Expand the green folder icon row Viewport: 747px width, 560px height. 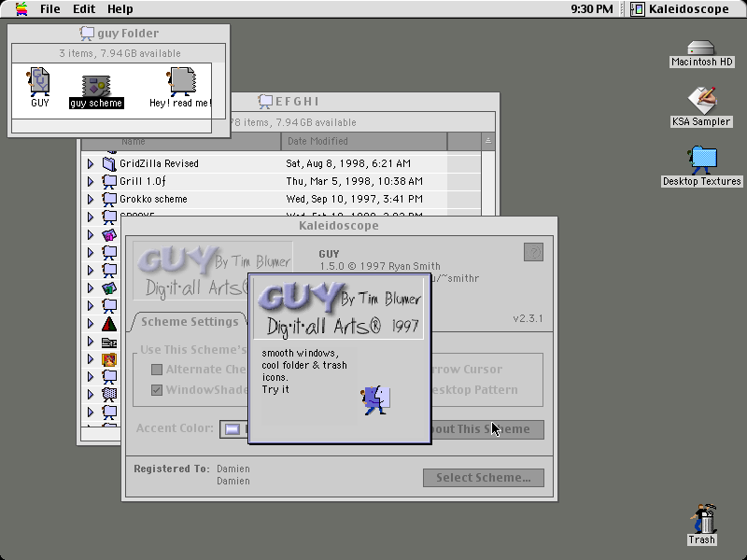click(90, 288)
